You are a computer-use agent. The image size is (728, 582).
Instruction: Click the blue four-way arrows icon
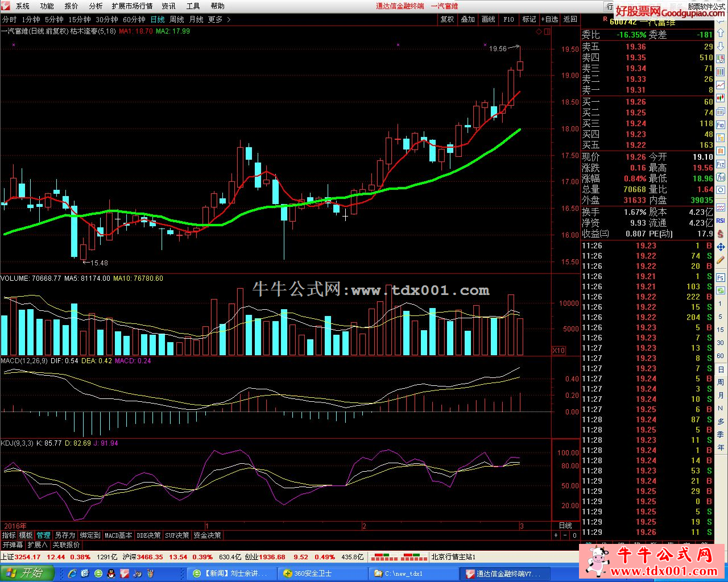click(x=721, y=247)
